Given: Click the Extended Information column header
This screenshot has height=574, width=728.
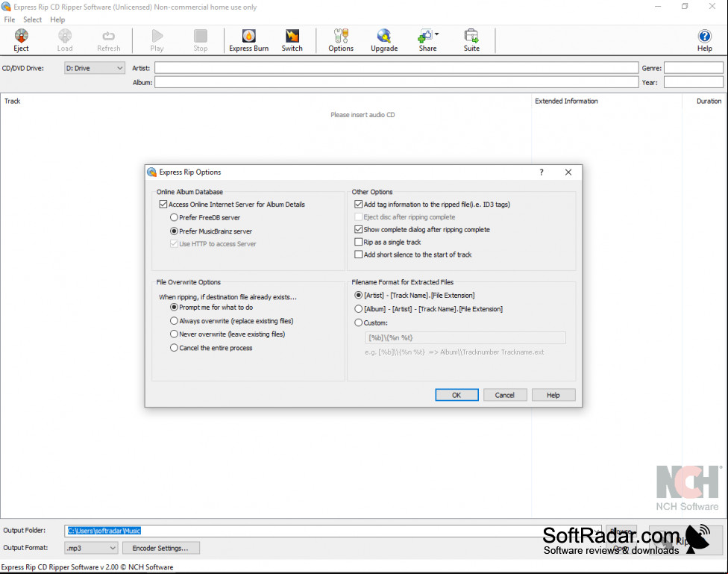Looking at the screenshot, I should [x=566, y=101].
